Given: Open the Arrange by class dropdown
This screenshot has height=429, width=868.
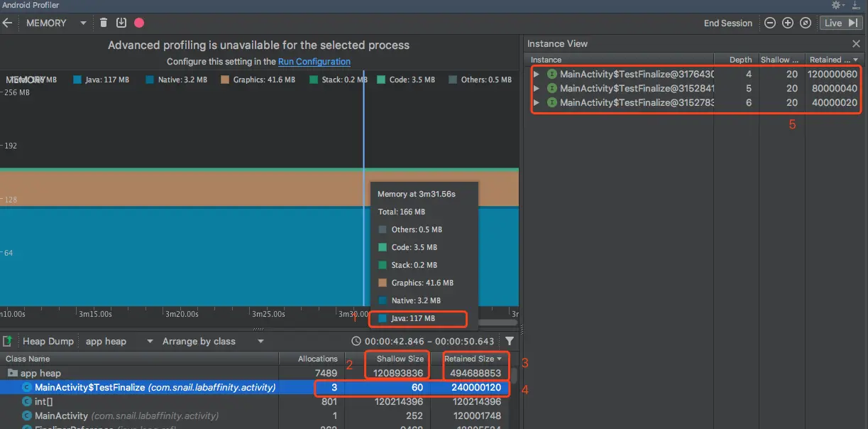Looking at the screenshot, I should (x=213, y=342).
